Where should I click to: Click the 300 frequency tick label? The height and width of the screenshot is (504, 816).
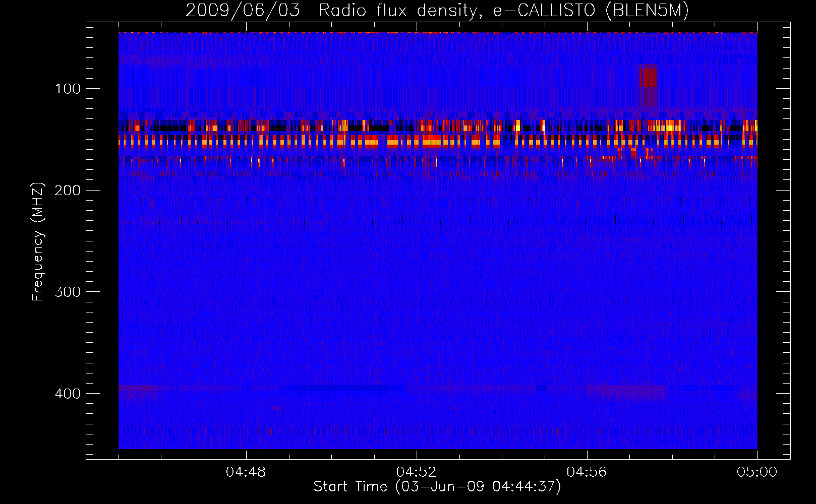point(68,292)
